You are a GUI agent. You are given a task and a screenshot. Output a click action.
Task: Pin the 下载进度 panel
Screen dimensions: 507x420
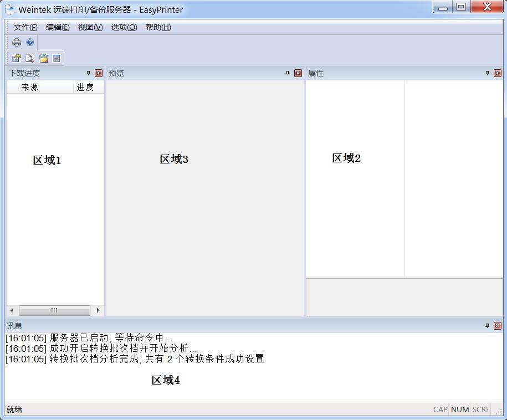pos(88,73)
